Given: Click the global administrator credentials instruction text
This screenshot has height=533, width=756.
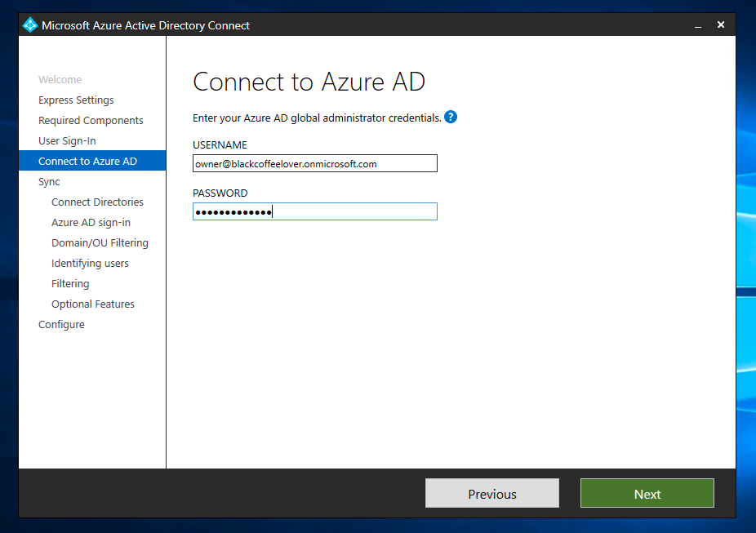Looking at the screenshot, I should [317, 118].
